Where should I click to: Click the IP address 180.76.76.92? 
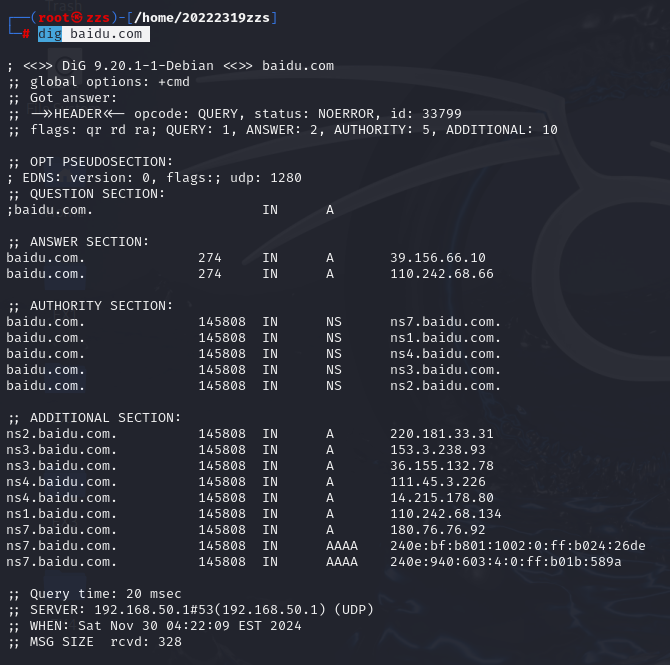(x=438, y=530)
